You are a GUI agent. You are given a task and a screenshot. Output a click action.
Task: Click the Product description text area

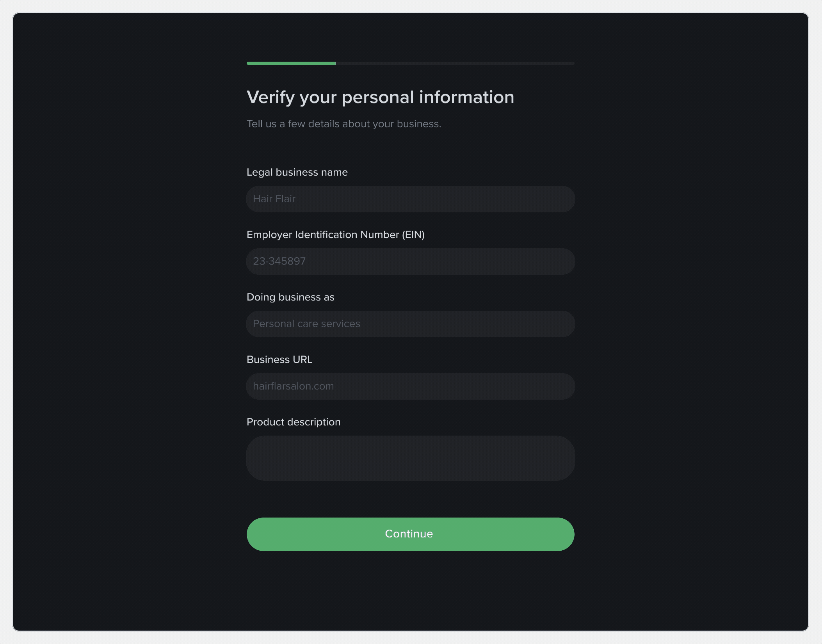pos(410,458)
